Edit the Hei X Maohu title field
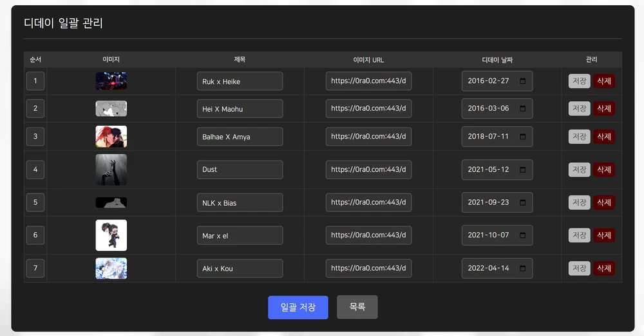 point(240,109)
